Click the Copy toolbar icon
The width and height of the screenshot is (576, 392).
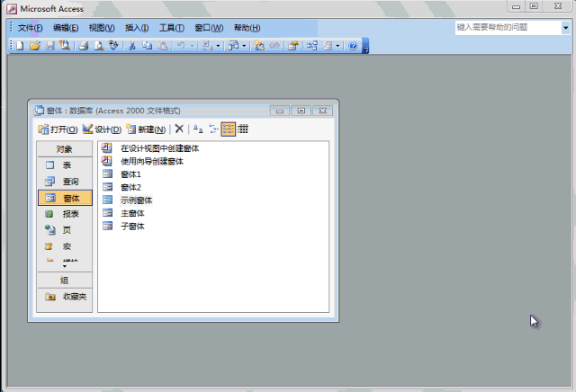click(148, 46)
